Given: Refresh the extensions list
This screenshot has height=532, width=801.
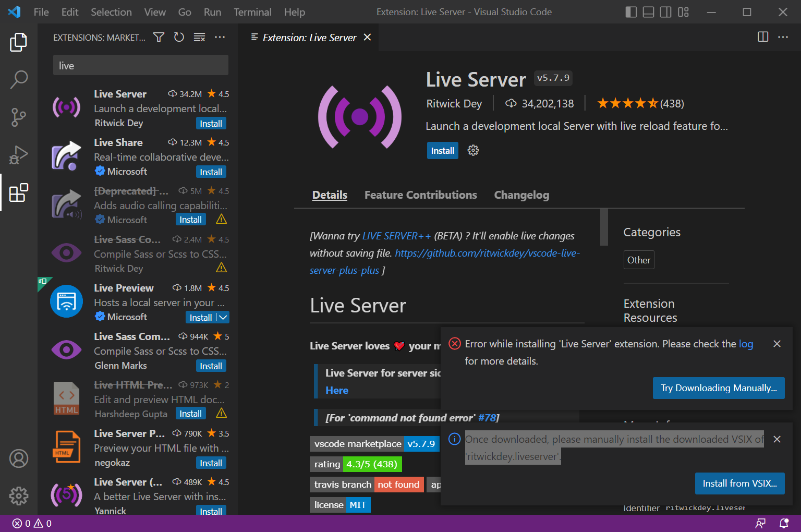Looking at the screenshot, I should tap(179, 37).
